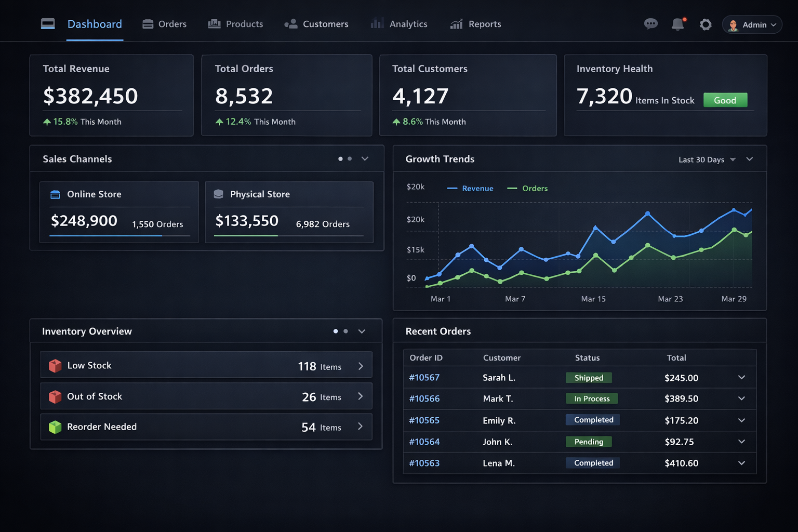The height and width of the screenshot is (532, 798).
Task: Switch to second Sales Channels page dot
Action: click(x=350, y=159)
